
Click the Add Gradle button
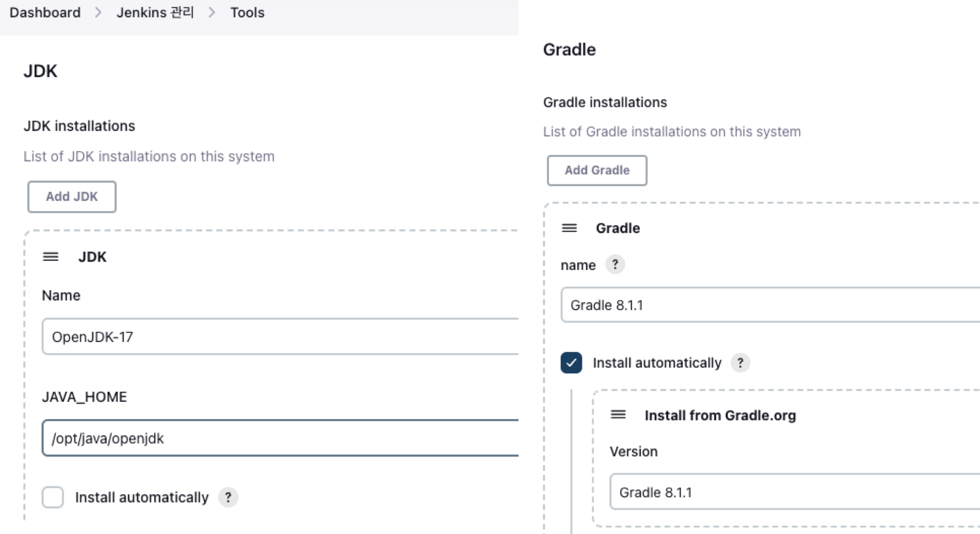tap(597, 170)
